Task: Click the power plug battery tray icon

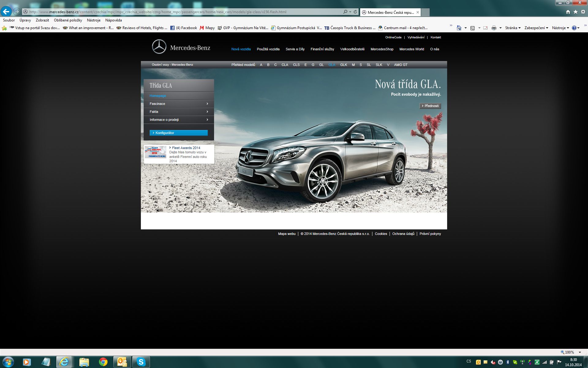Action: coord(552,362)
